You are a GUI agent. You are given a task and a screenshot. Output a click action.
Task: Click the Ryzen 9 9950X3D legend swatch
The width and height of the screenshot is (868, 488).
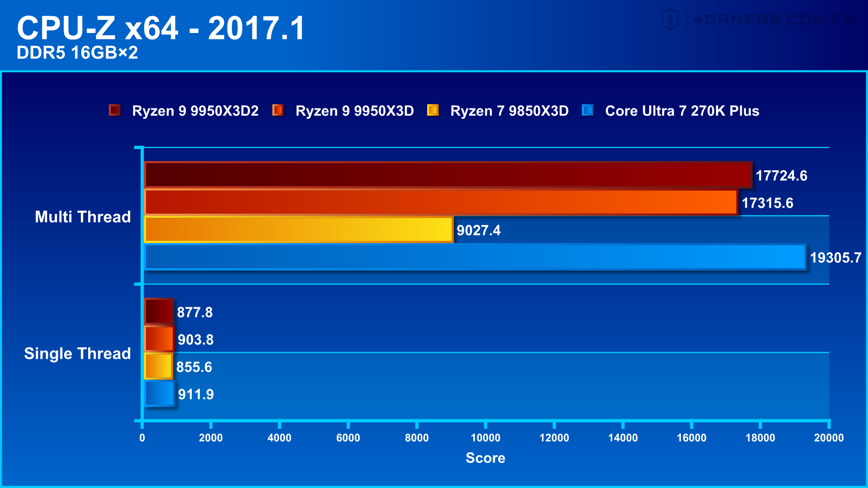[x=278, y=110]
